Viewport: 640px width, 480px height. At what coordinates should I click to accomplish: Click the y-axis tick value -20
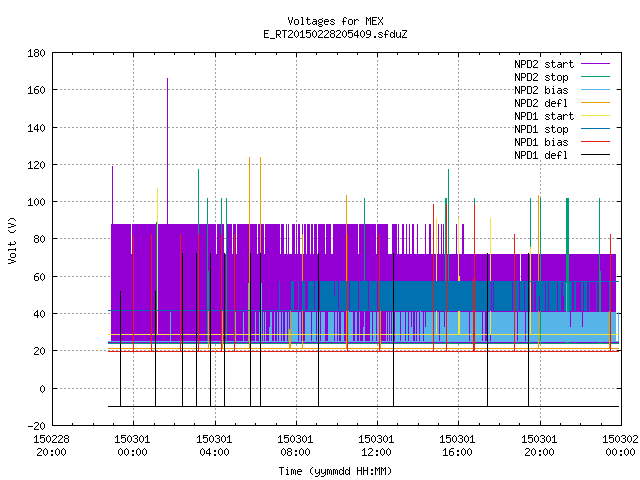(x=36, y=426)
